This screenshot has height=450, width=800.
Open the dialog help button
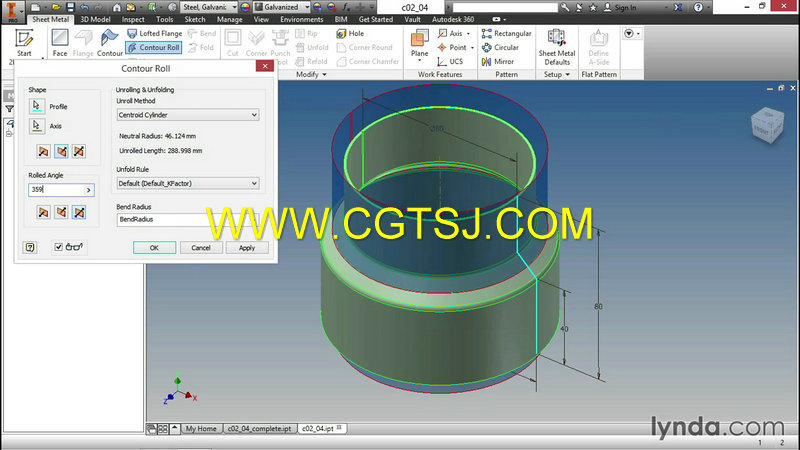[30, 247]
